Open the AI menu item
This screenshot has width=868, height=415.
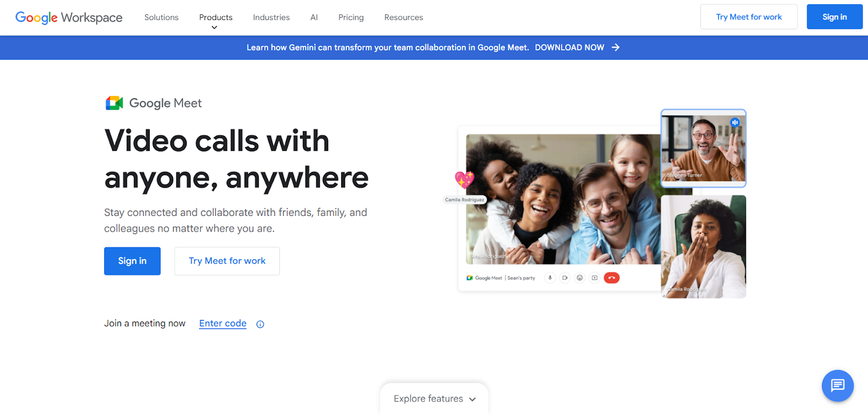pos(314,17)
